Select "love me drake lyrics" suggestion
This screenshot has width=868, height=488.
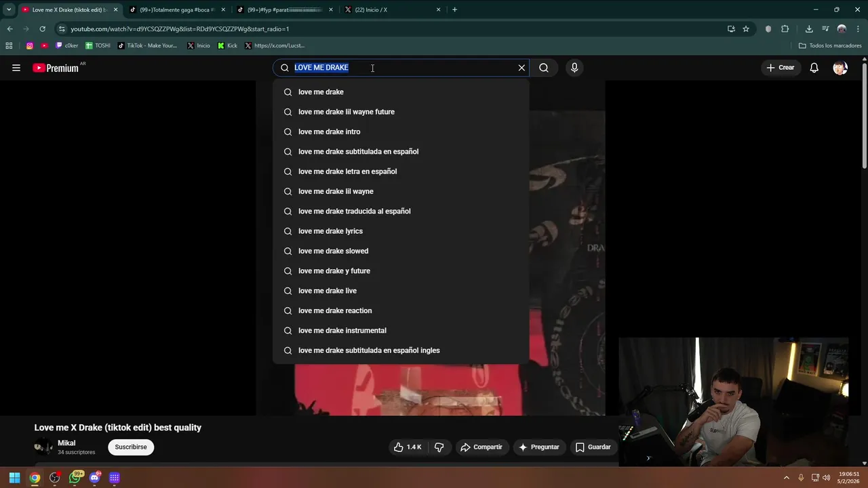[401, 231]
